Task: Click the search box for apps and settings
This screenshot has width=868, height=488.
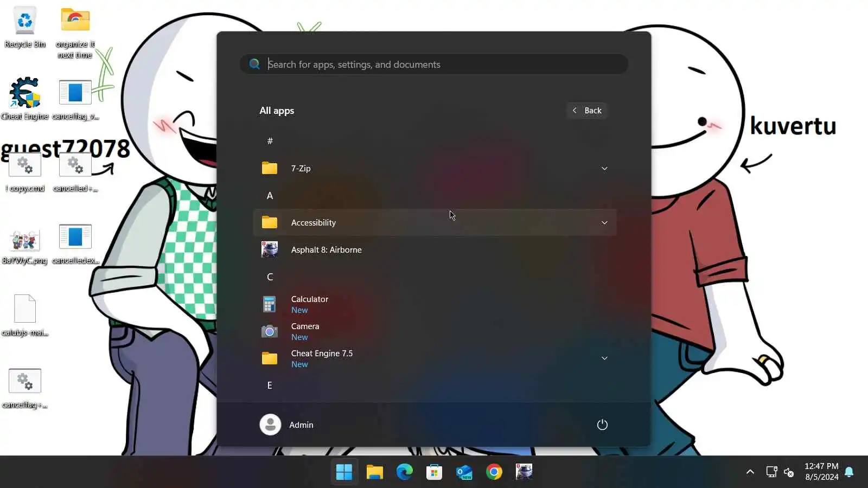Action: [434, 64]
